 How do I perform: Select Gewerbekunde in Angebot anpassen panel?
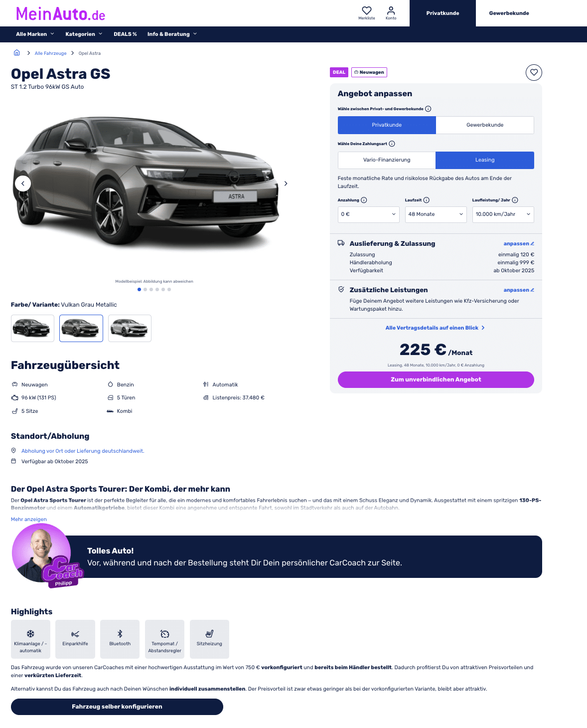pyautogui.click(x=485, y=125)
